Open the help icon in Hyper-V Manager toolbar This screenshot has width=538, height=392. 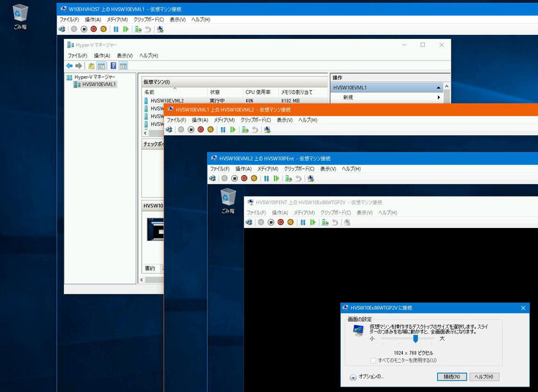pyautogui.click(x=113, y=65)
